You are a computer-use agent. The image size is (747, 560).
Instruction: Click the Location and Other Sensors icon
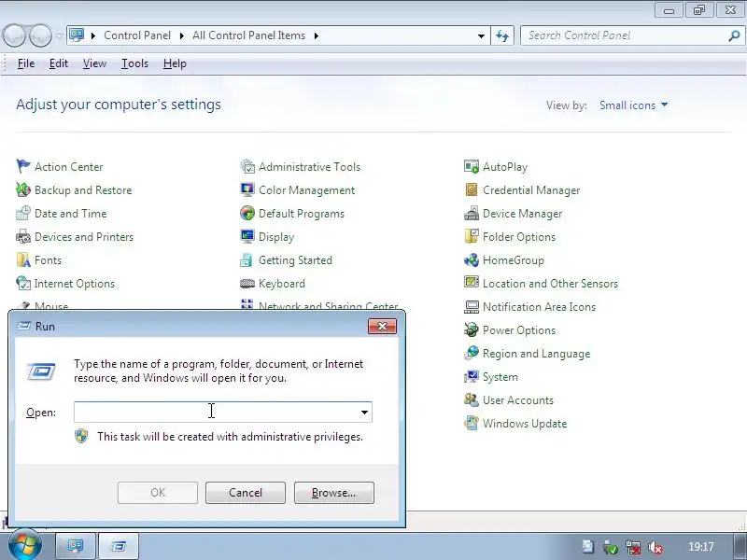472,283
